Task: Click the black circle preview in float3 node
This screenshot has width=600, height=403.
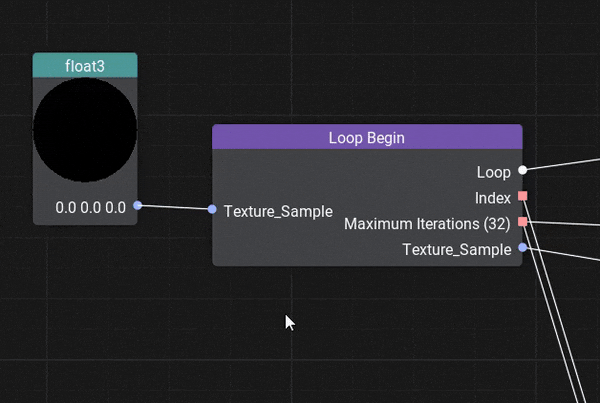Action: coord(85,131)
